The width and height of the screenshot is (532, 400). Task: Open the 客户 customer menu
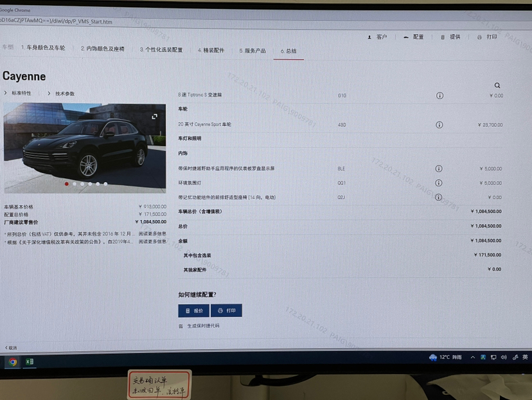tap(378, 37)
